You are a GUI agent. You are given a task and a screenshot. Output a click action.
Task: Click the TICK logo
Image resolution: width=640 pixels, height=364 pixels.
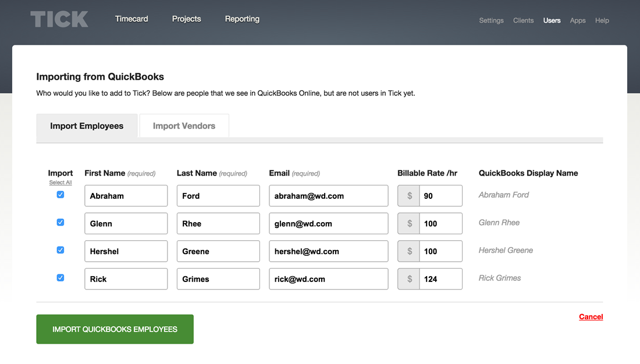pyautogui.click(x=59, y=19)
